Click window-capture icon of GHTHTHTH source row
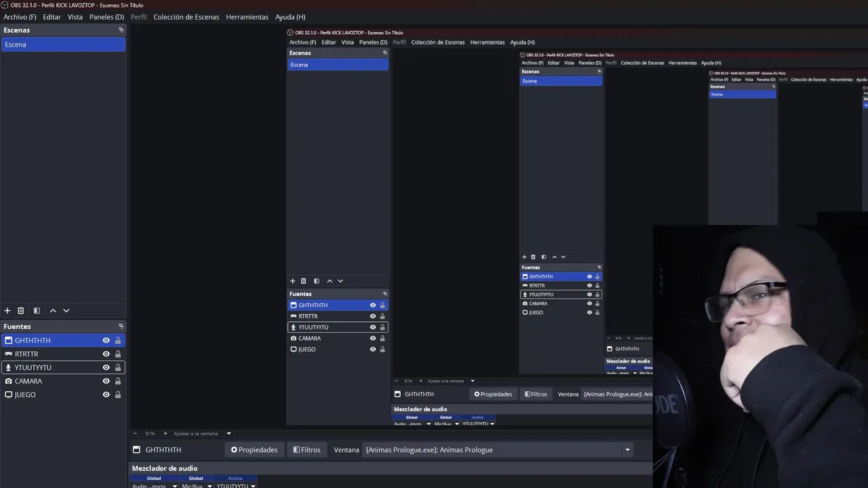Viewport: 868px width, 488px height. click(x=8, y=340)
